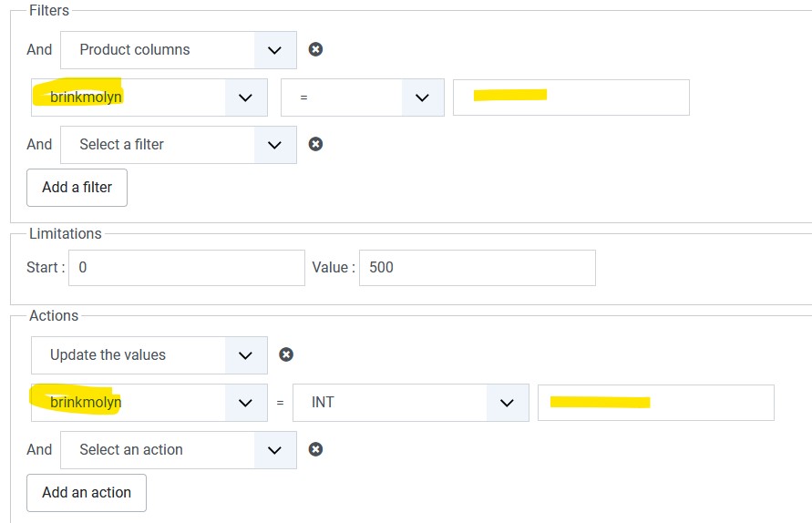Click the Actions section heading
This screenshot has height=523, width=812.
[54, 315]
